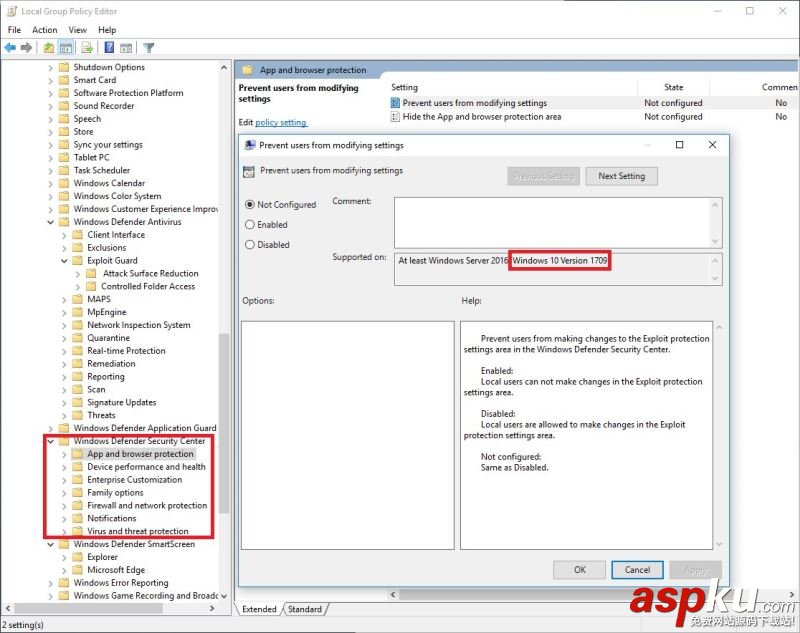Screen dimensions: 800x633
Task: Expand the MAPS node
Action: click(64, 300)
